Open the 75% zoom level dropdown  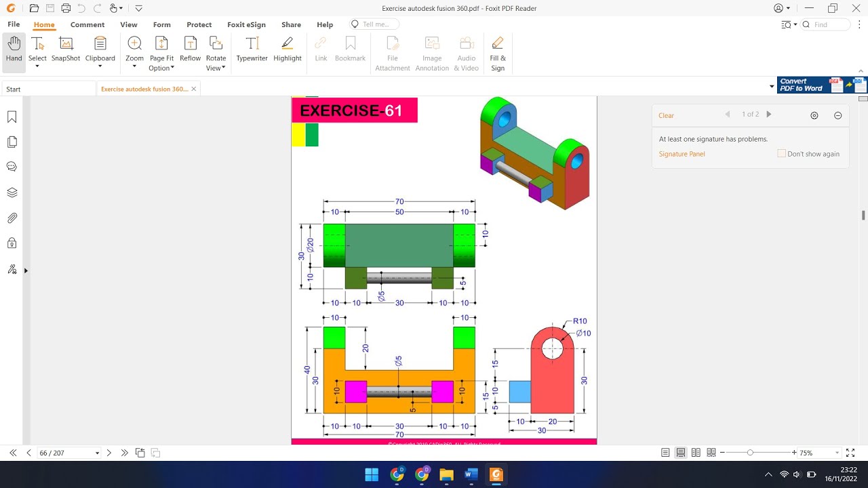[x=837, y=453]
